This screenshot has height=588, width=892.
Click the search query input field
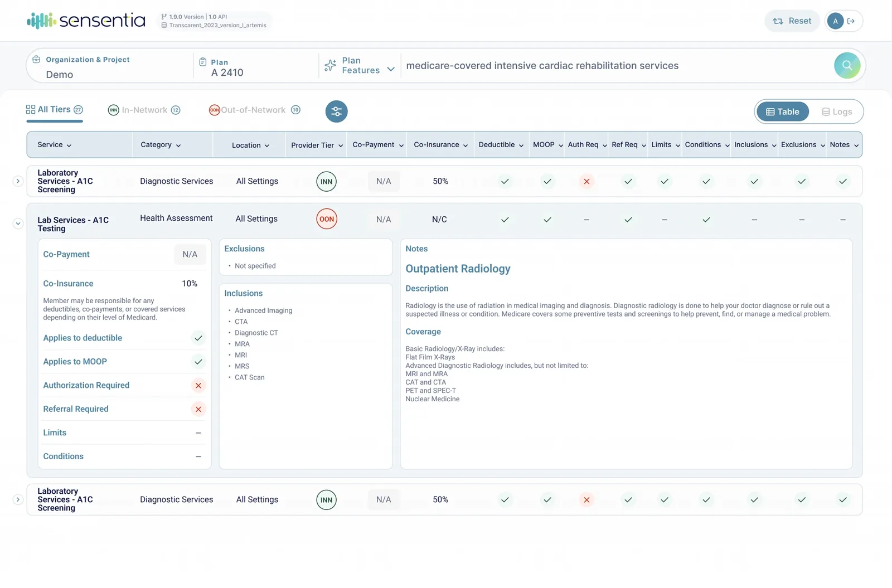pyautogui.click(x=616, y=66)
